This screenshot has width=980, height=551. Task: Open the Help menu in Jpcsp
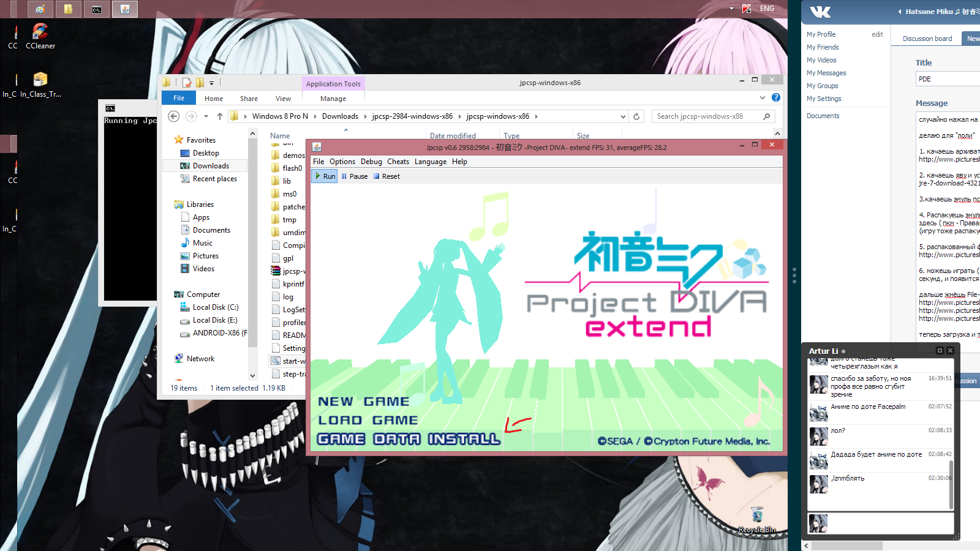tap(459, 162)
